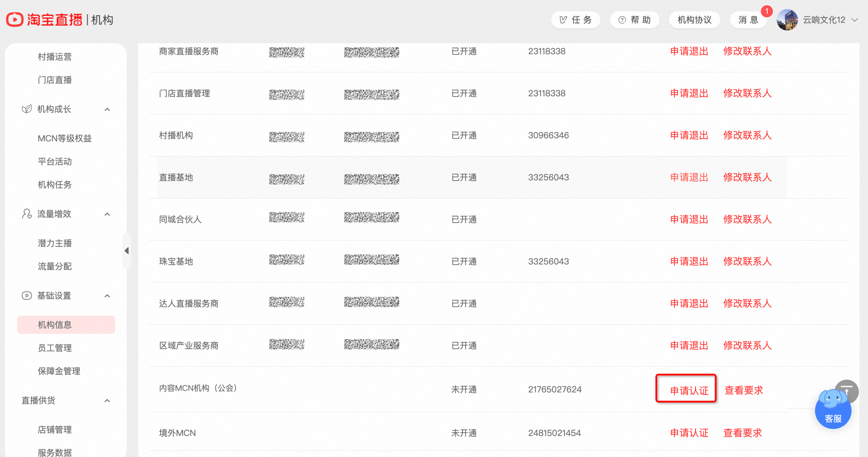Image resolution: width=868 pixels, height=457 pixels.
Task: Expand the 云响文化12 account dropdown
Action: [x=854, y=20]
